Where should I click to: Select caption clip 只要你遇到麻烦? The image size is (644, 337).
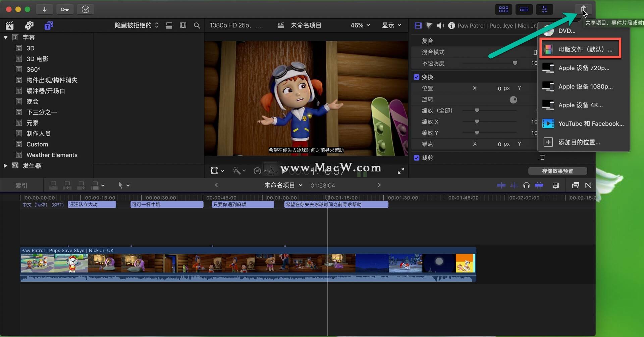tap(243, 204)
